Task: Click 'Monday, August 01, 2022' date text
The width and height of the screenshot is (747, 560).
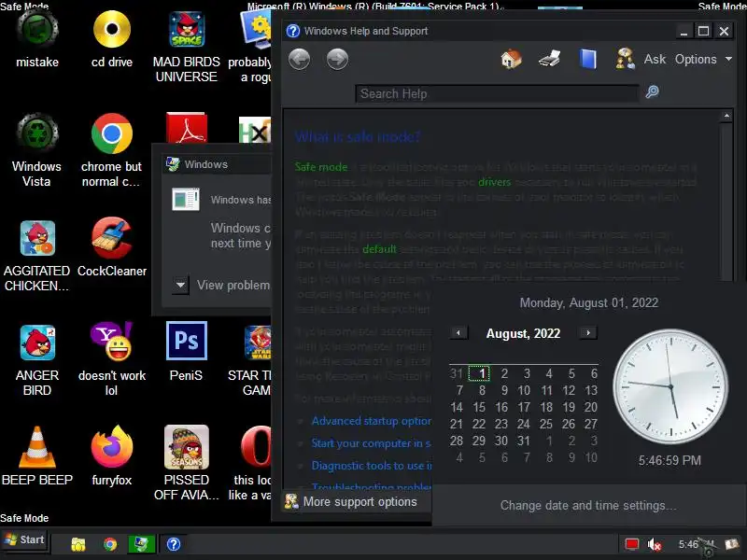Action: (x=589, y=302)
